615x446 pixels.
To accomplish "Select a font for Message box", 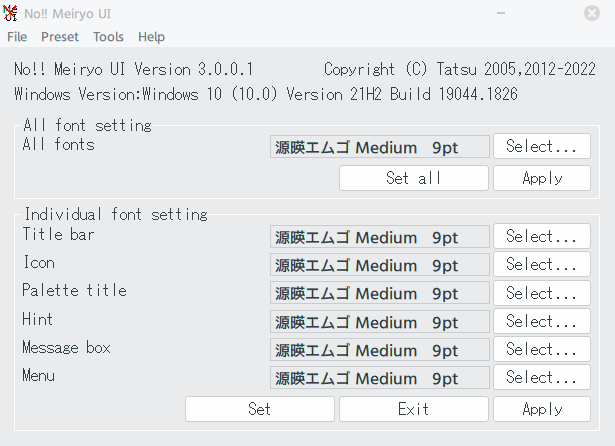I will (x=541, y=349).
